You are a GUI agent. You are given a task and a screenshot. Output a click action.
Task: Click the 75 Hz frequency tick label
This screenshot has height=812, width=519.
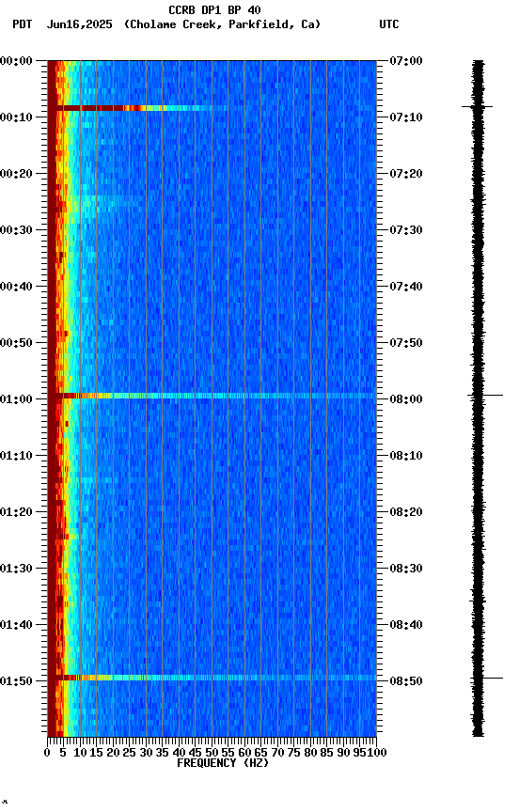pos(293,753)
